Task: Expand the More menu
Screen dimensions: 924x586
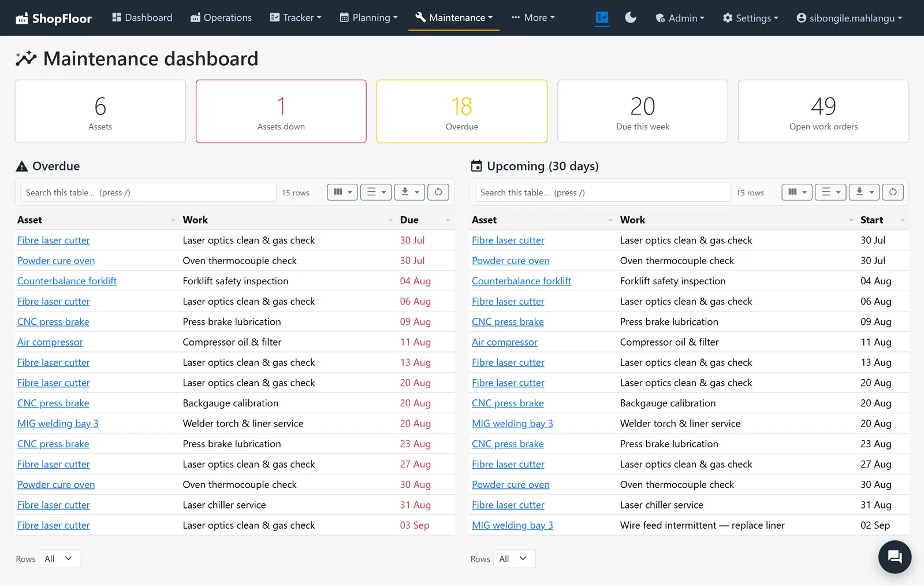Action: (x=532, y=18)
